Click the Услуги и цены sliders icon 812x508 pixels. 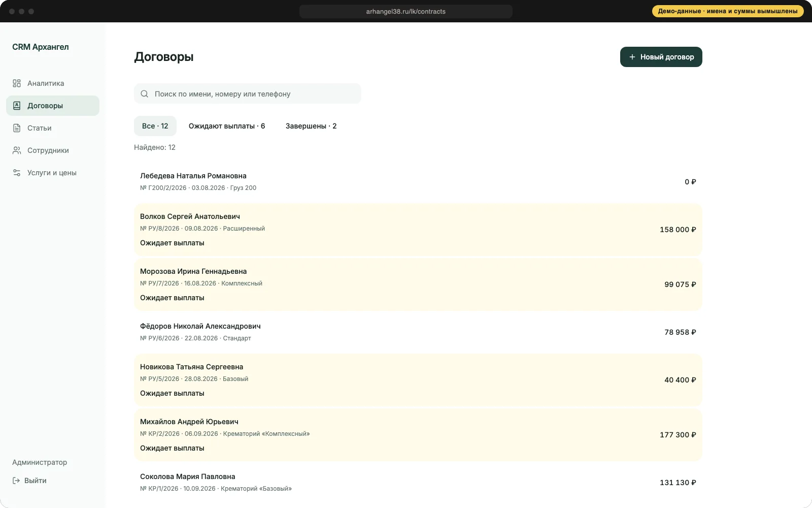[17, 173]
